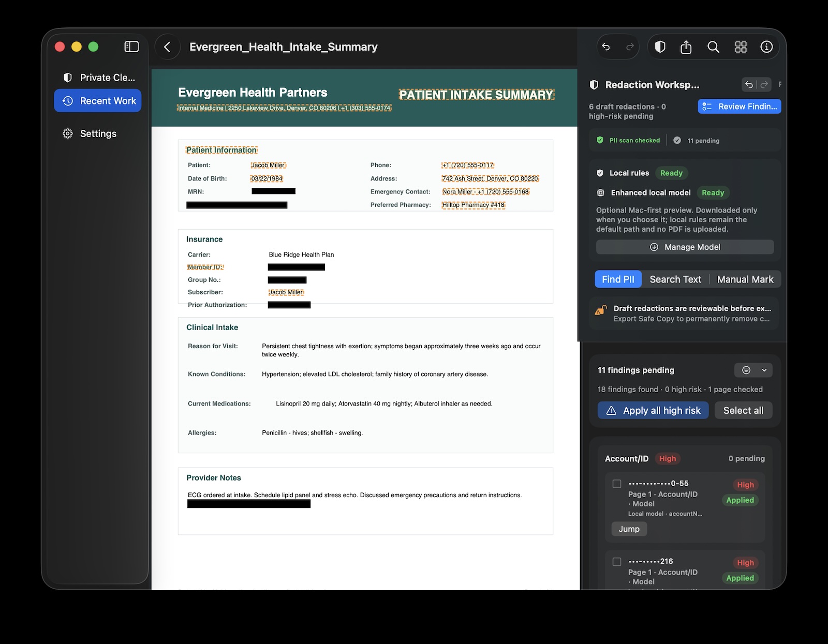The width and height of the screenshot is (828, 644).
Task: Click the highlighted clinic address line in header
Action: coord(285,108)
